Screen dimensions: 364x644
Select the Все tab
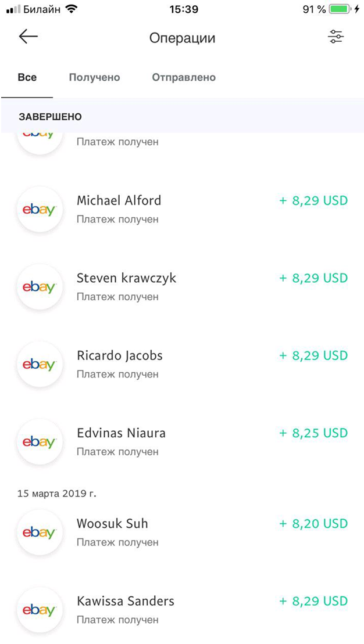[27, 77]
